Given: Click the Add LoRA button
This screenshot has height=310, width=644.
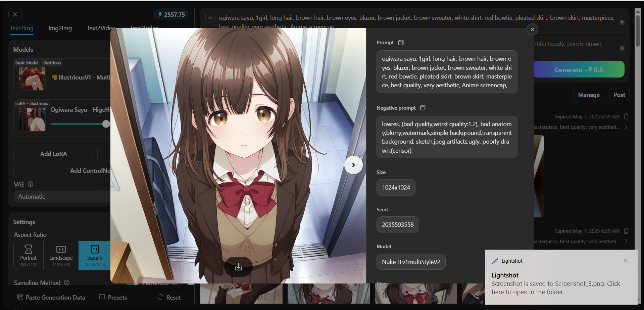Looking at the screenshot, I should [54, 154].
